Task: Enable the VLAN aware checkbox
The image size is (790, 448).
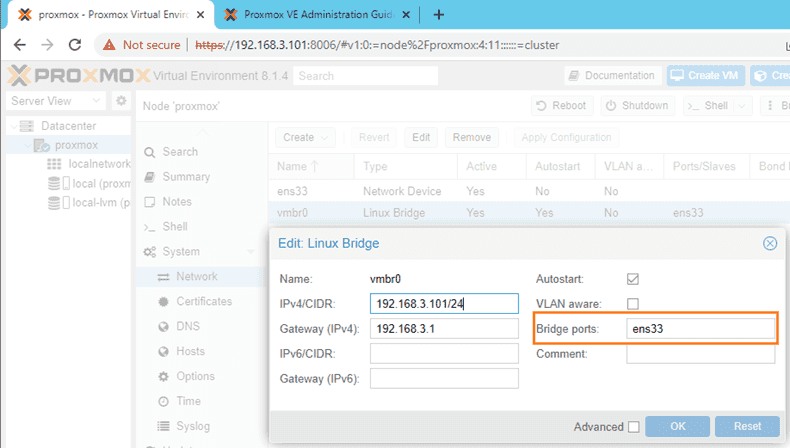Action: [633, 304]
